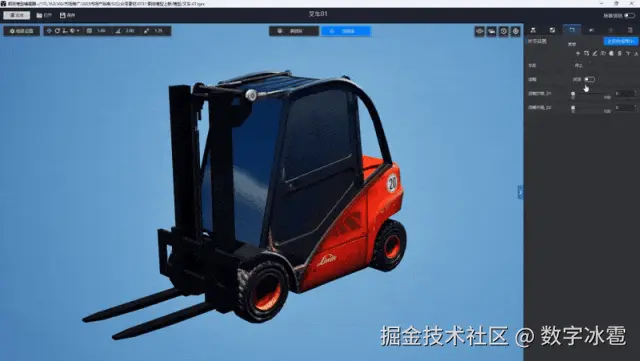Open file via the folder icon in top bar
Viewport: 640px width, 361px height.
tap(39, 15)
